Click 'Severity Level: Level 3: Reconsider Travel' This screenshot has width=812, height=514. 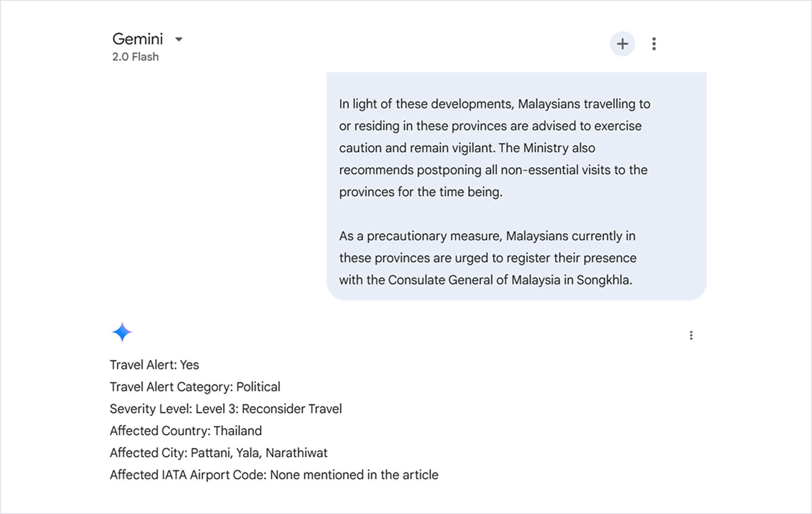226,409
